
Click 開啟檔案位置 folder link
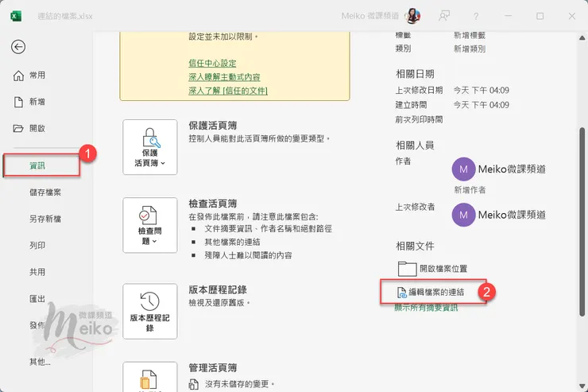click(432, 269)
